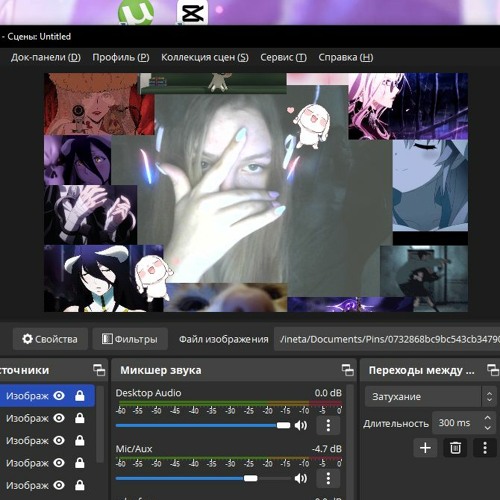Click the Фильтры button
500x500 pixels.
pos(130,339)
